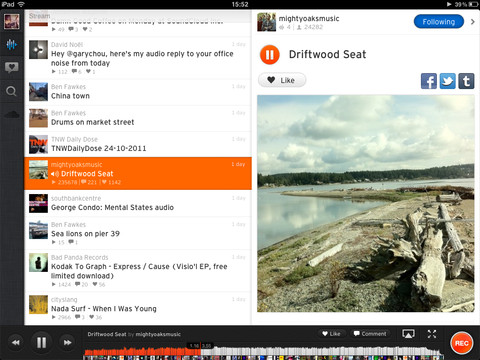Like the track with the heart button
Image resolution: width=480 pixels, height=360 pixels.
[282, 80]
